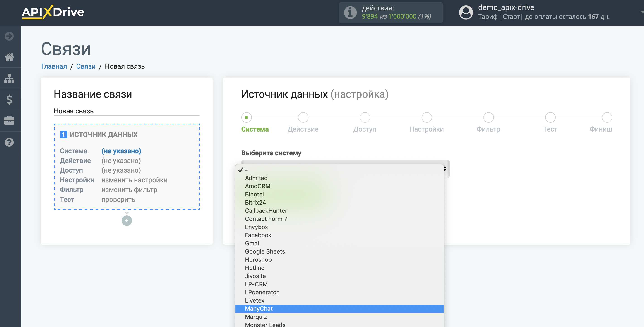Add a new block with the plus button
The width and height of the screenshot is (644, 327).
click(127, 221)
